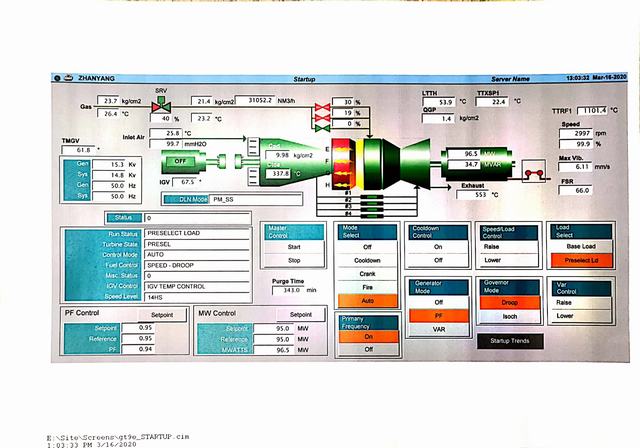
Task: Click LTTH 53.9 value
Action: [439, 102]
